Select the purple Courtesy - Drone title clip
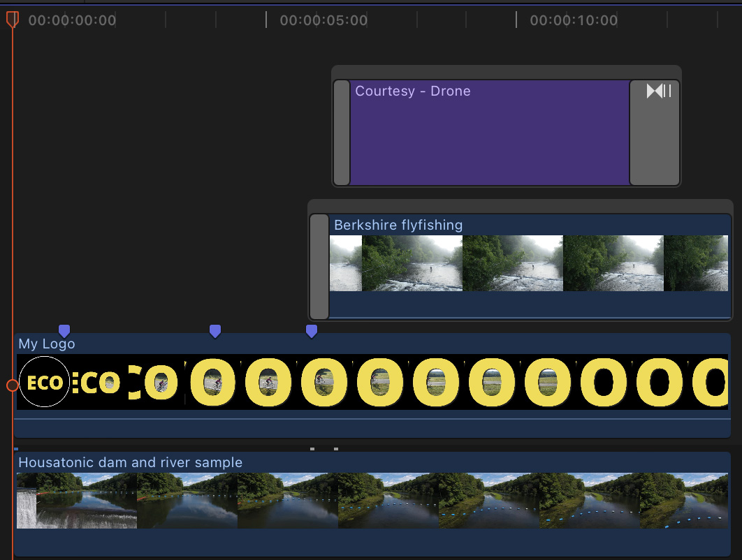This screenshot has height=560, width=742. tap(489, 140)
